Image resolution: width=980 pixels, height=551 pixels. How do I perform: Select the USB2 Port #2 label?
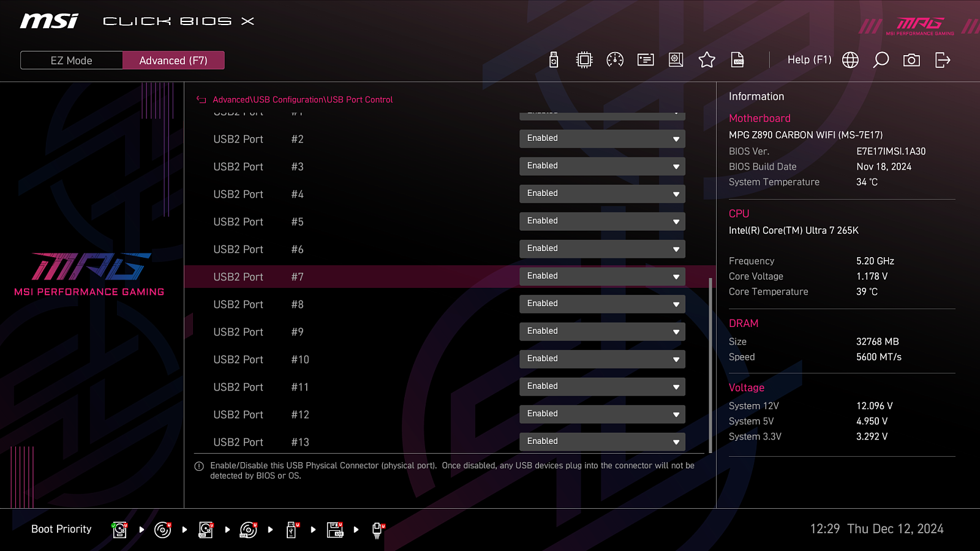click(258, 140)
